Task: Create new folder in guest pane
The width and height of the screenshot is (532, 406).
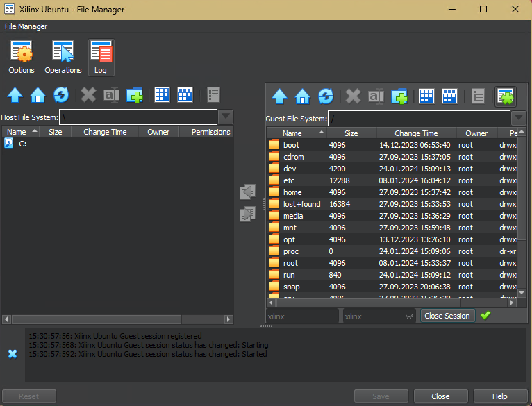Action: point(399,96)
